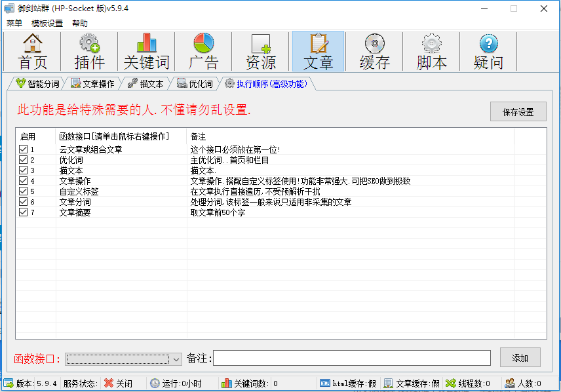Uncheck row 6 文章分词 checkbox

pos(23,201)
